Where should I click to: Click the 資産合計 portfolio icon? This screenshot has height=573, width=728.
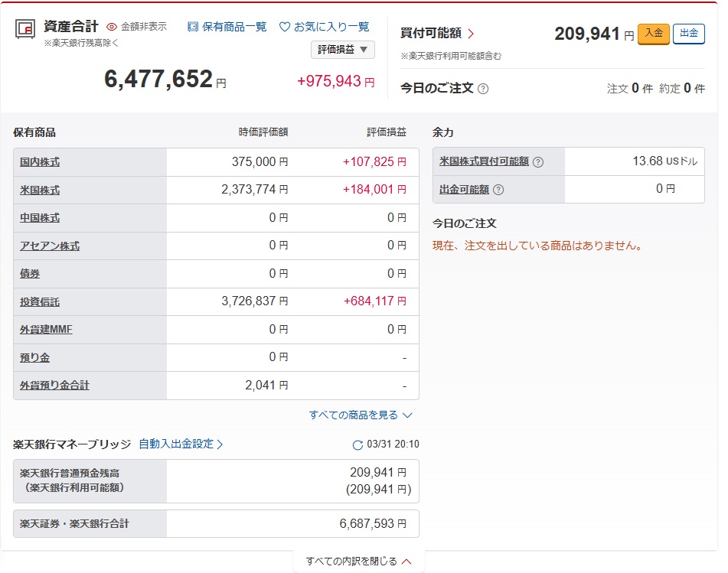25,29
